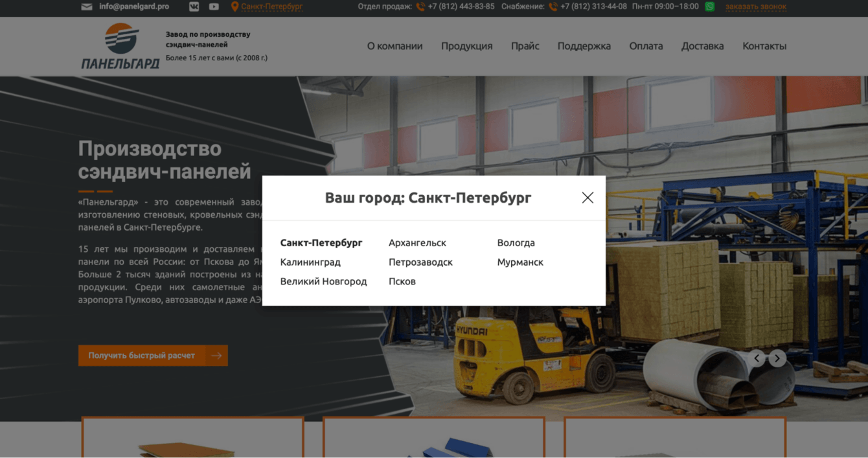
Task: Open the YouTube channel icon
Action: click(214, 6)
